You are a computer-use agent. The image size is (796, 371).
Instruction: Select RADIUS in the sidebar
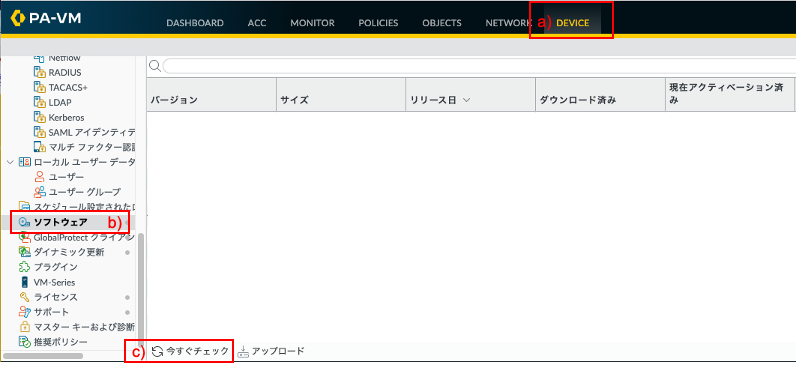pyautogui.click(x=65, y=72)
